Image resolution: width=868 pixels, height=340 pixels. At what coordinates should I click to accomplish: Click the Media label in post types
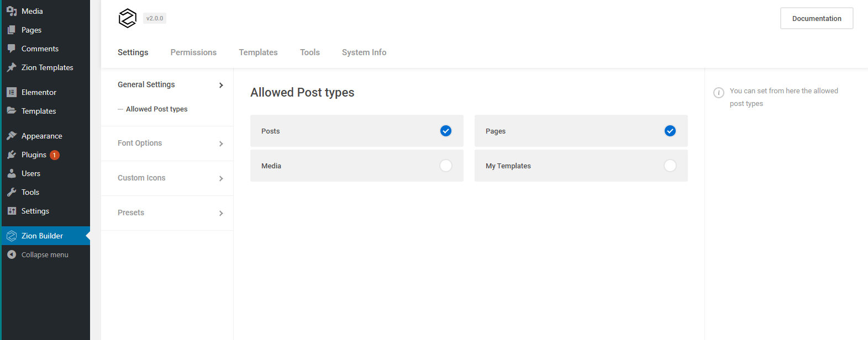(x=271, y=166)
